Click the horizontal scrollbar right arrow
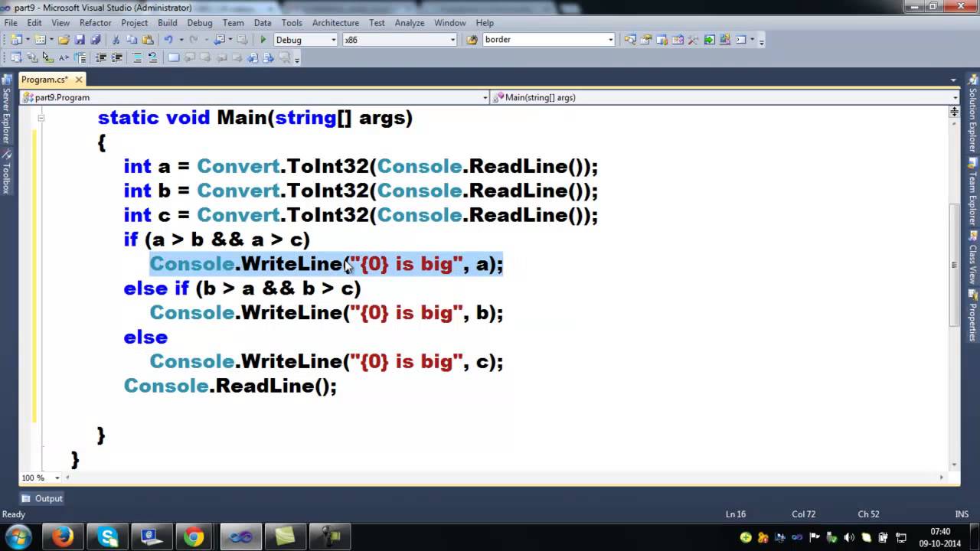The width and height of the screenshot is (980, 551). (x=942, y=478)
